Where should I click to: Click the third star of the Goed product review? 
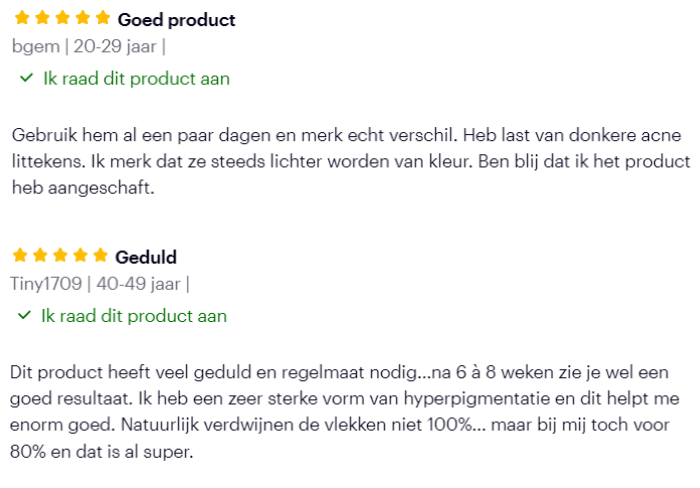(x=62, y=18)
